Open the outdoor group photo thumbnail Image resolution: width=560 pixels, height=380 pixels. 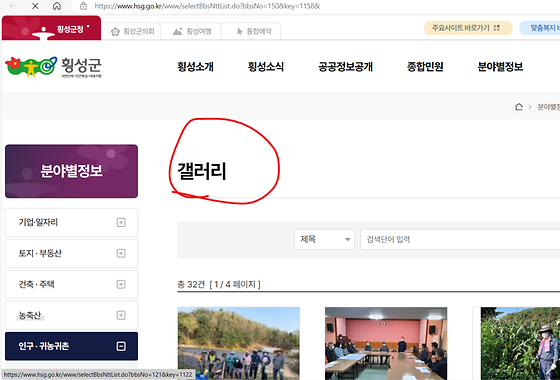(x=239, y=343)
